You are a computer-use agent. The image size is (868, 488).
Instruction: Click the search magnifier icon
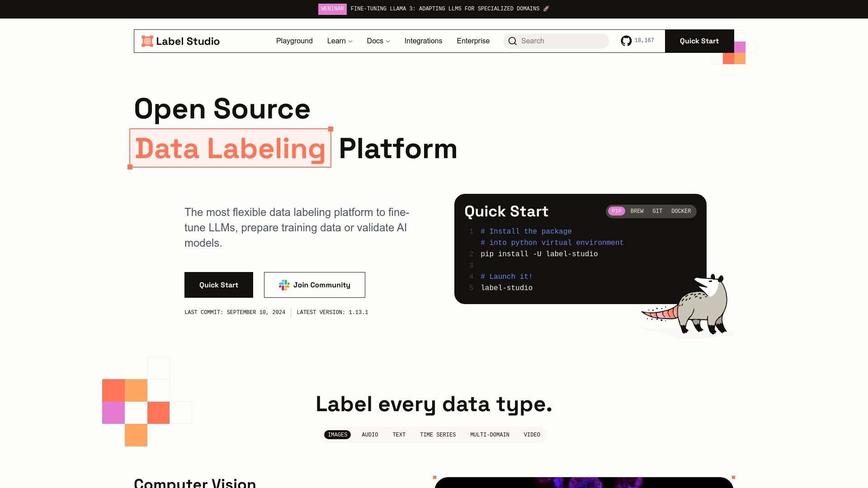[512, 41]
